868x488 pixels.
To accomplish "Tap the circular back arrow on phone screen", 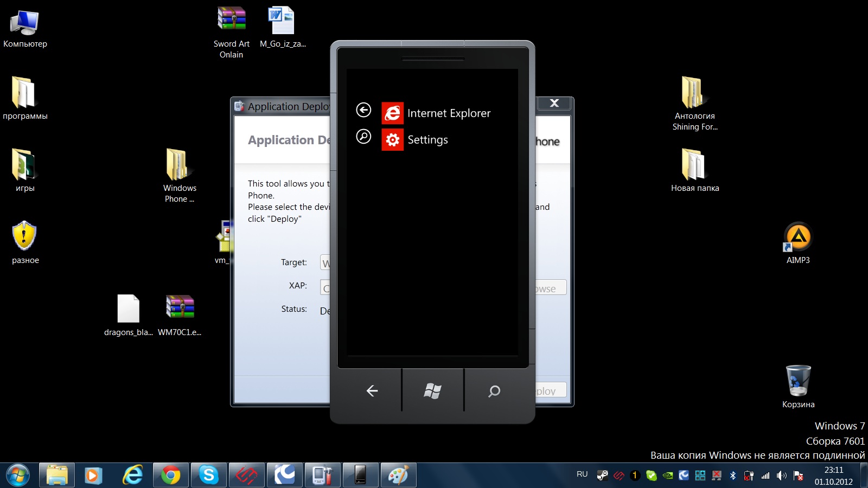I will [363, 110].
